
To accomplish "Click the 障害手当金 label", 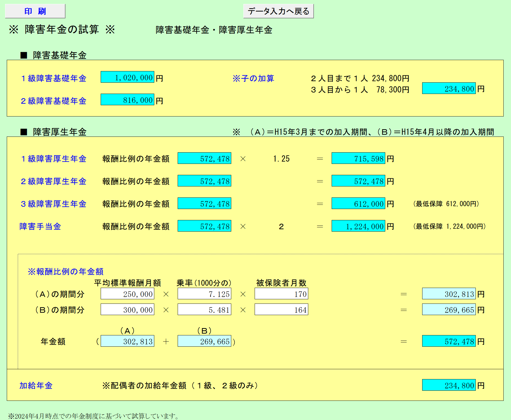I will pyautogui.click(x=40, y=226).
